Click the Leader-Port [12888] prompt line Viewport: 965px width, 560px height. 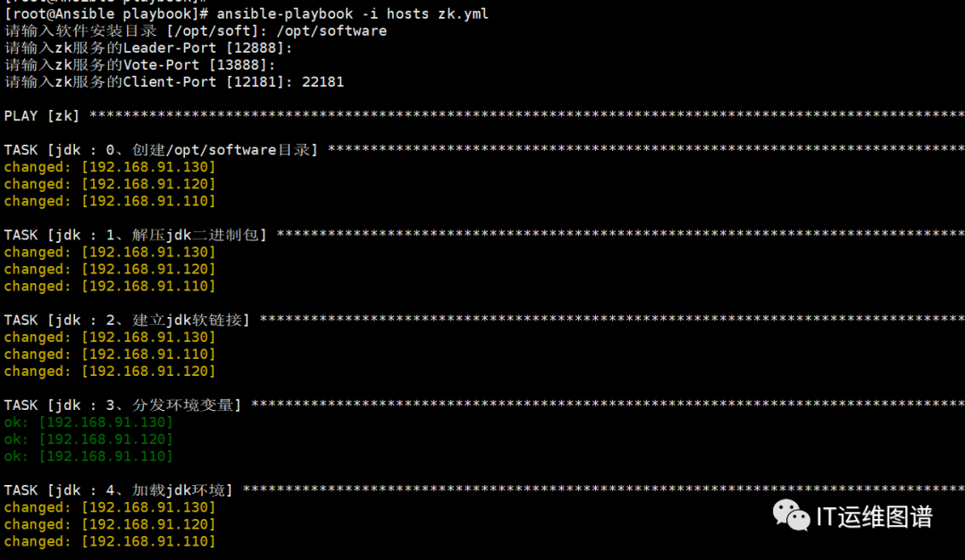coord(148,48)
